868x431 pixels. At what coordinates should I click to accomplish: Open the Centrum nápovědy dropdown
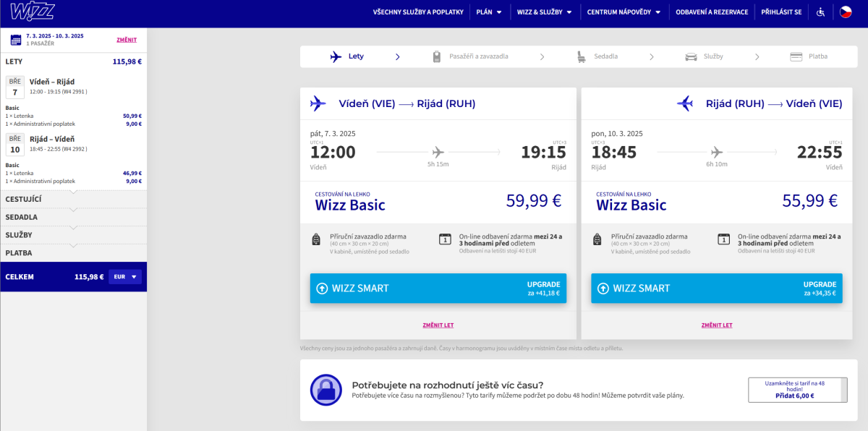624,12
